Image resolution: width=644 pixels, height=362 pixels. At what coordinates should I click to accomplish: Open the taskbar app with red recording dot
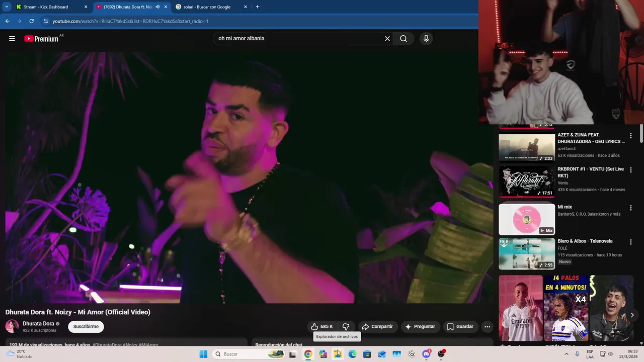point(441,354)
